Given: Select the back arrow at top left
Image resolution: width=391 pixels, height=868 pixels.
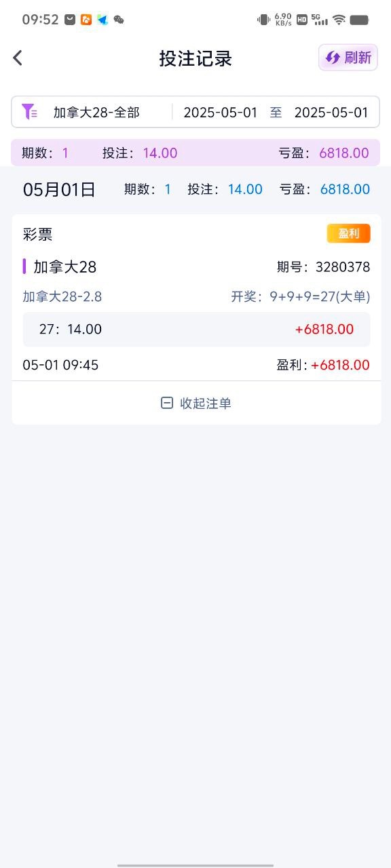Looking at the screenshot, I should pyautogui.click(x=17, y=58).
